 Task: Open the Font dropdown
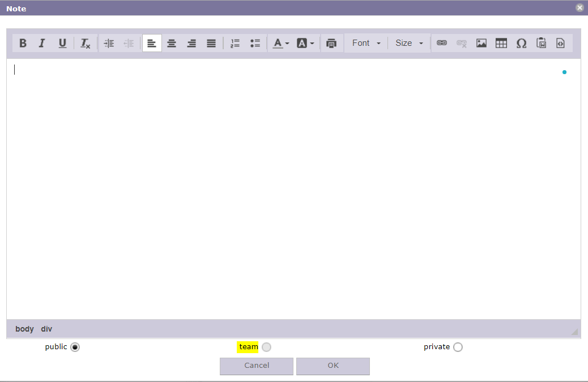coord(366,43)
